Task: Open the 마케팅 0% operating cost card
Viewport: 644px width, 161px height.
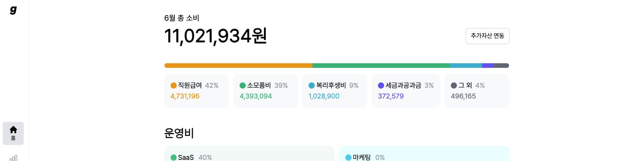Action: 424,154
